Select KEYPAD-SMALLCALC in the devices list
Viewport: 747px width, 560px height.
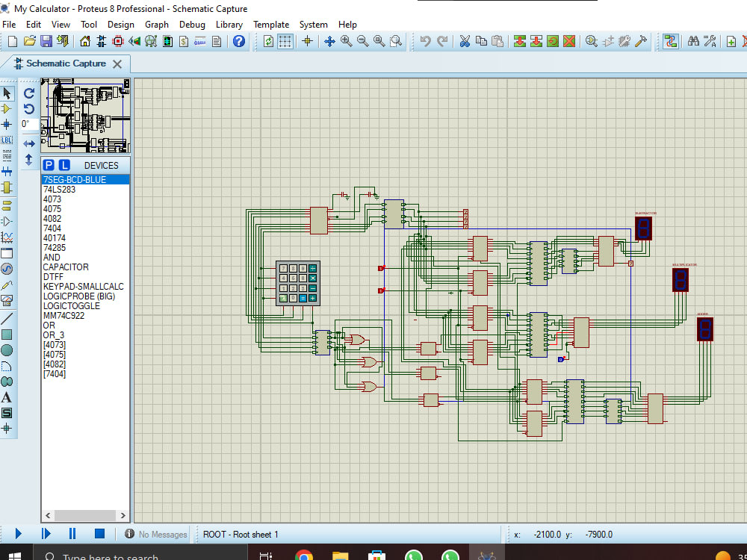(83, 286)
